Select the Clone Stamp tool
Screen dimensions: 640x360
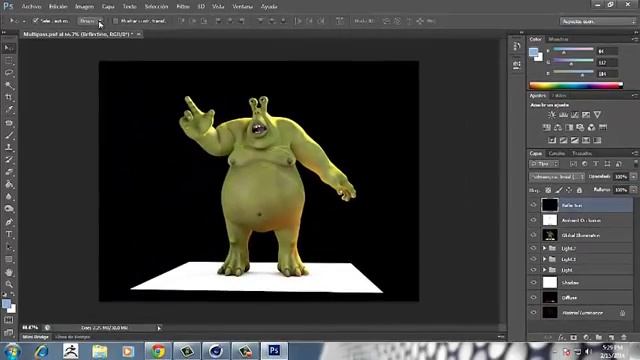[9, 147]
